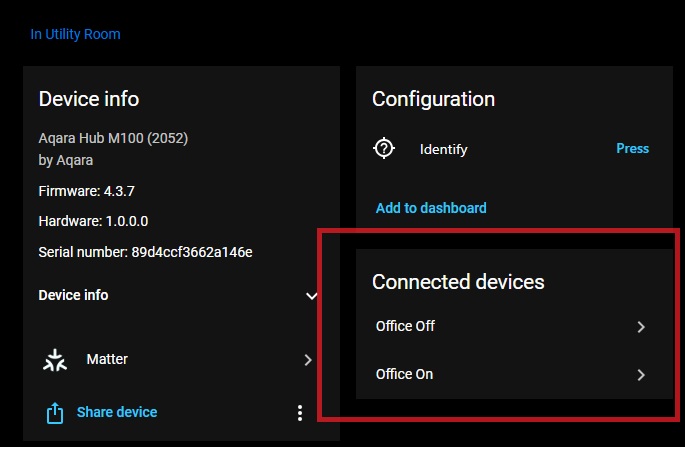The image size is (685, 449).
Task: Click Add to dashboard
Action: (x=431, y=208)
